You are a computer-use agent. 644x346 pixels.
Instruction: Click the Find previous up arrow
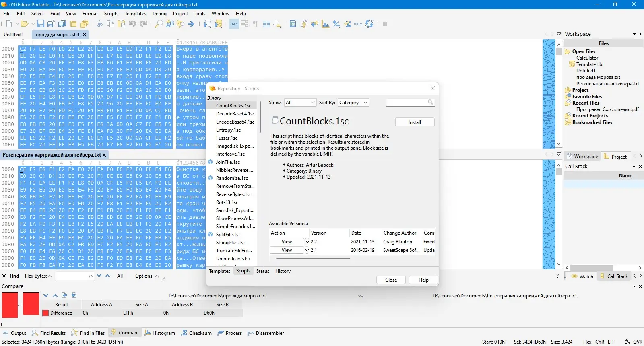(107, 276)
